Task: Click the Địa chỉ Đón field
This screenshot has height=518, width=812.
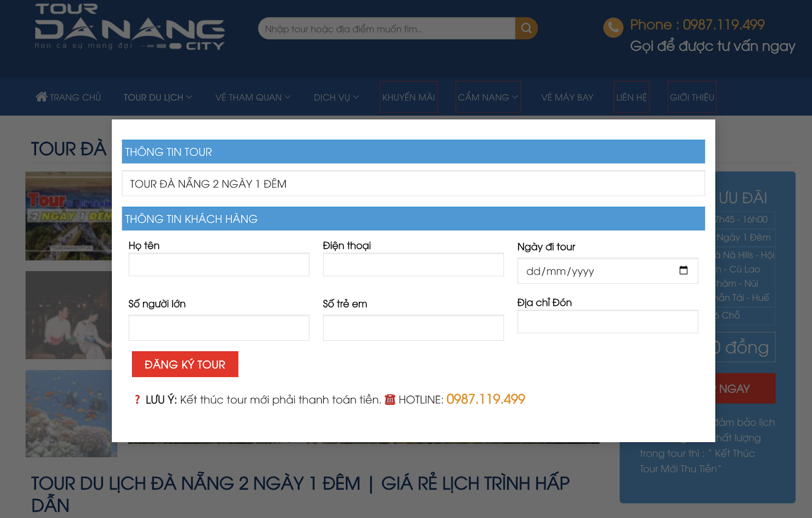Action: point(607,321)
